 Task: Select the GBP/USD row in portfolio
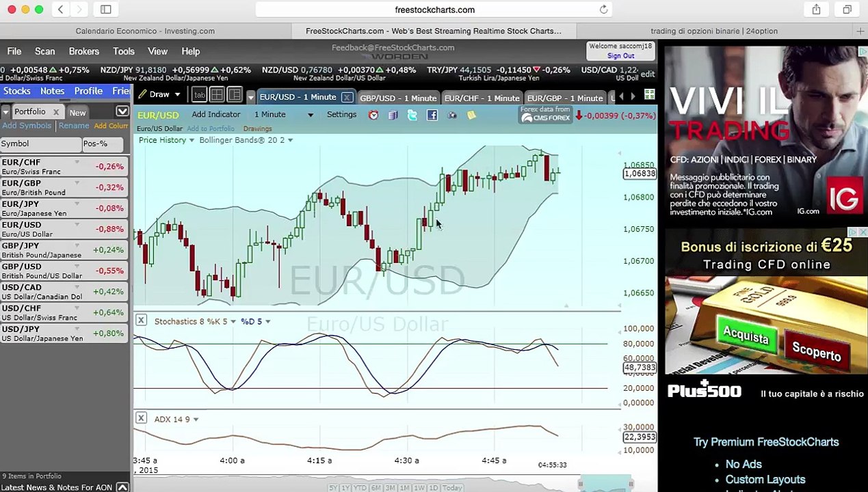[x=64, y=271]
